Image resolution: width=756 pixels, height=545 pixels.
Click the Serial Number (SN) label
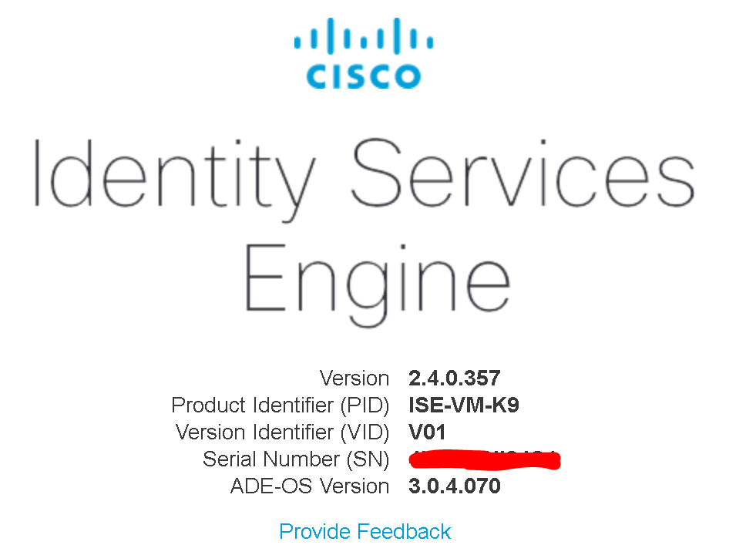(x=296, y=459)
